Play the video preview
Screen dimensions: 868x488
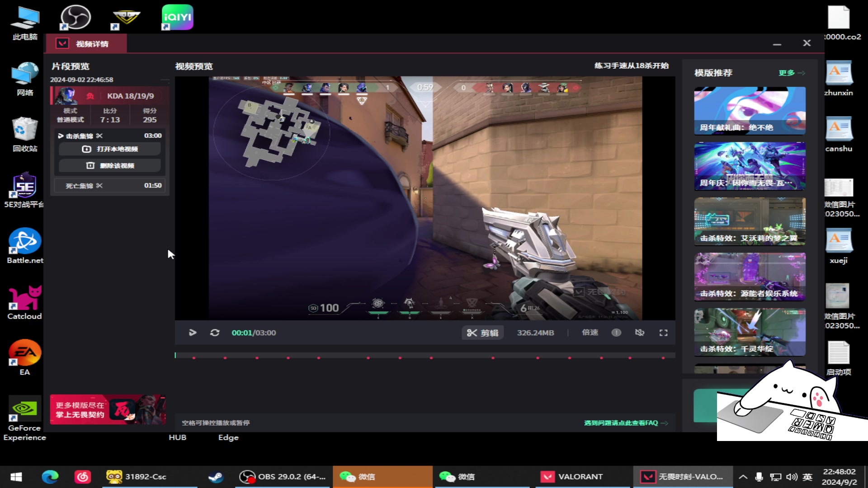point(193,333)
